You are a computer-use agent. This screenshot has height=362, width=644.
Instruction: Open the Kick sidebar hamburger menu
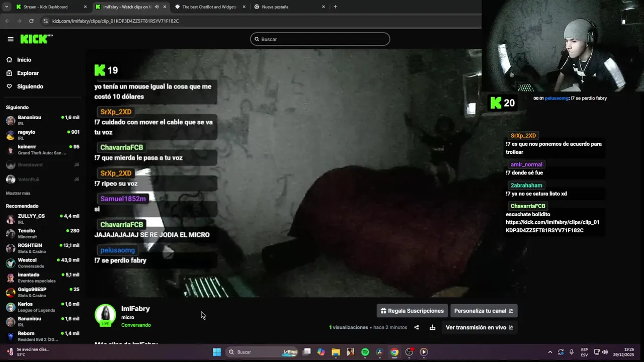click(11, 39)
